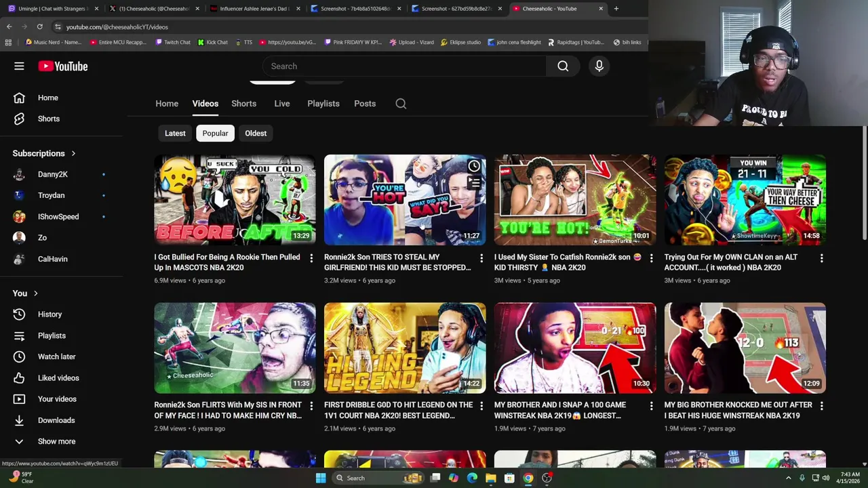The image size is (868, 488).
Task: Show hidden system tray icons
Action: pyautogui.click(x=788, y=478)
